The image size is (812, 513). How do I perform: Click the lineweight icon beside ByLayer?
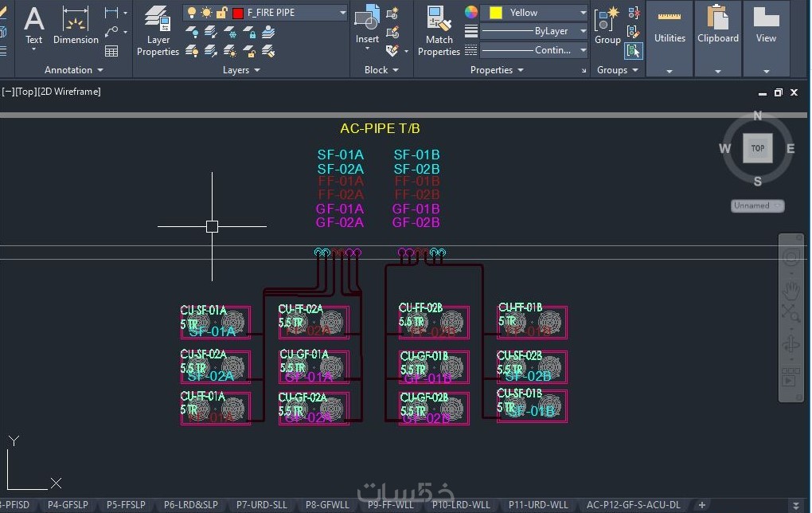[x=470, y=31]
